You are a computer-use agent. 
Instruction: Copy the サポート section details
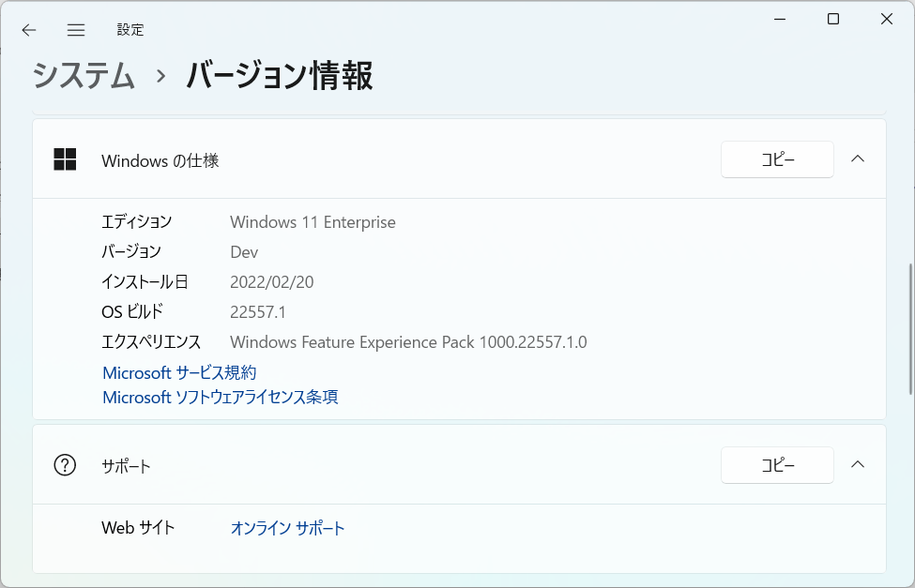[777, 465]
